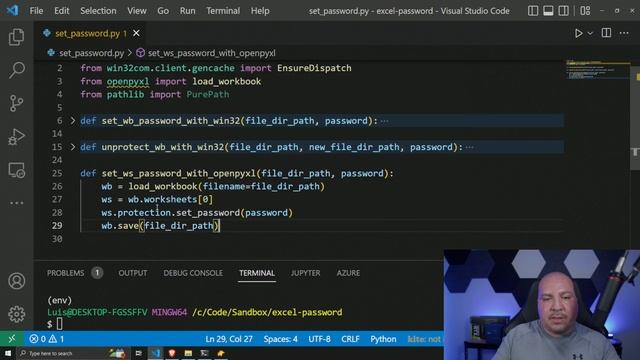
Task: Select language mode Python
Action: pos(383,339)
